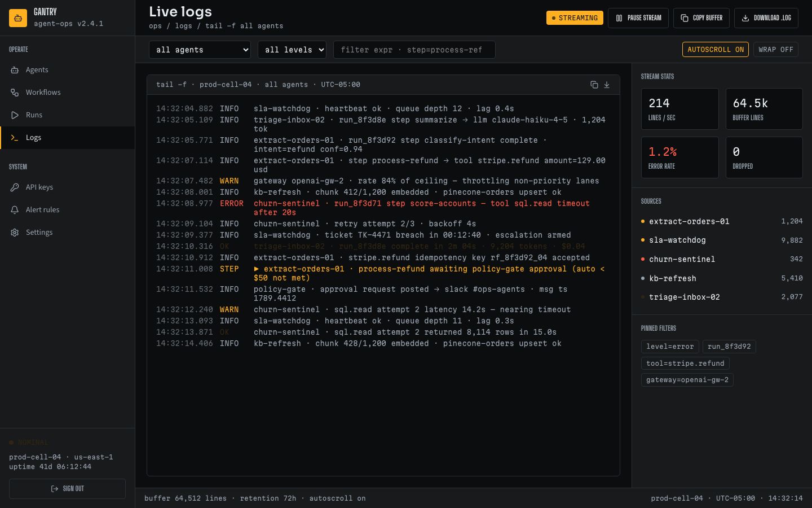Go to Agents in sidebar

(x=67, y=70)
